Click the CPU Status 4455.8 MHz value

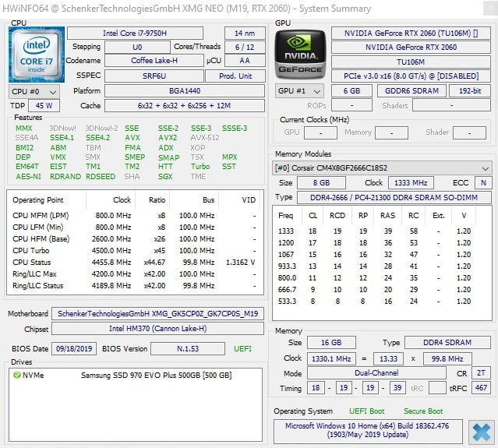(x=111, y=263)
